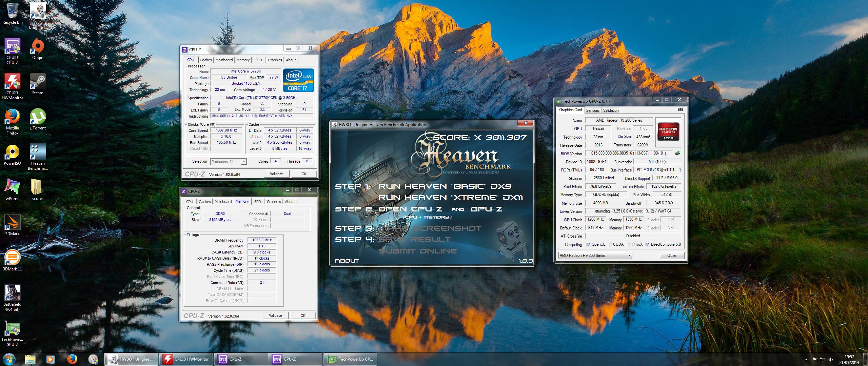
Task: Select the µTorrent desktop icon
Action: point(38,119)
